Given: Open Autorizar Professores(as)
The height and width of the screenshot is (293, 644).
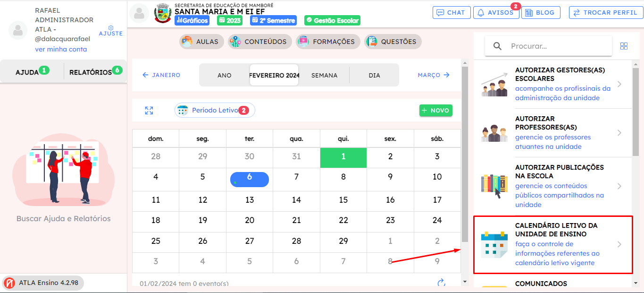Looking at the screenshot, I should (x=552, y=133).
